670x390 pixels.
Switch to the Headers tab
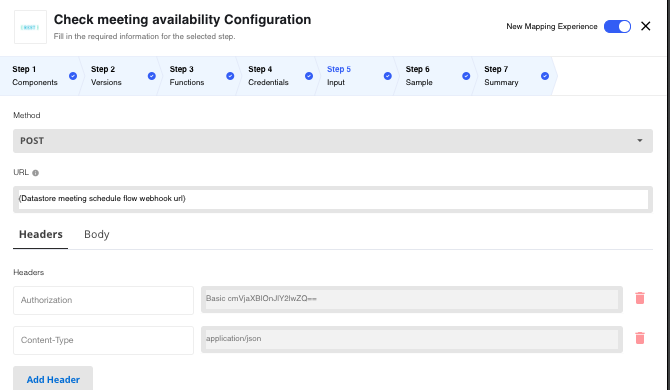point(41,235)
